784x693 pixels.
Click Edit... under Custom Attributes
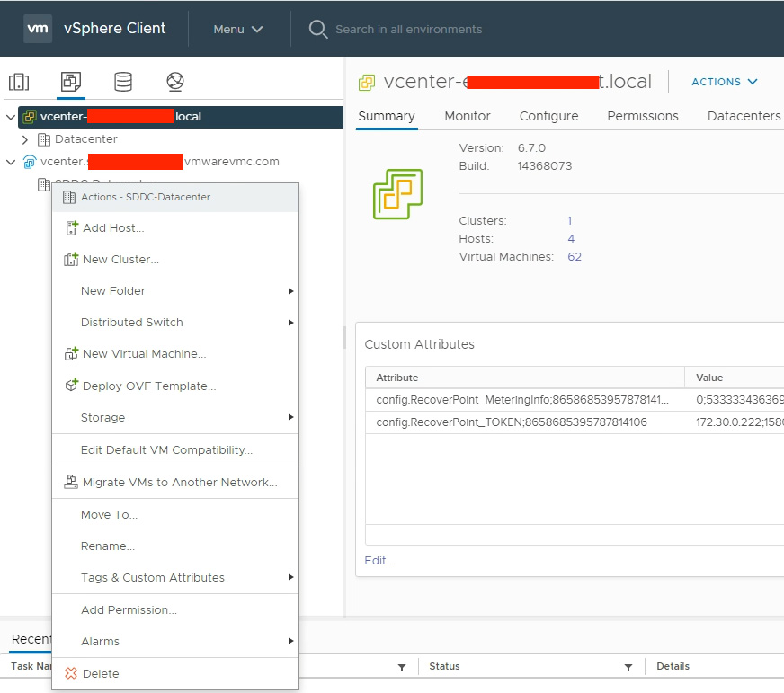tap(379, 561)
